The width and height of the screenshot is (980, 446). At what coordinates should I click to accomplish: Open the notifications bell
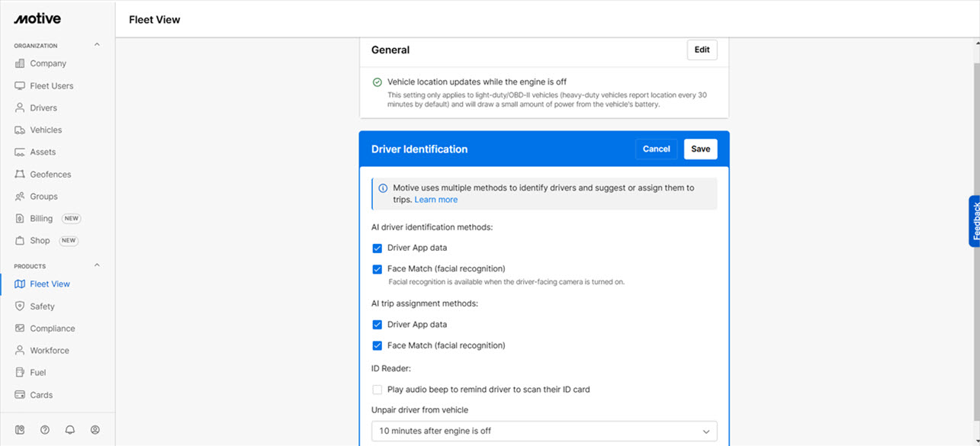(70, 430)
